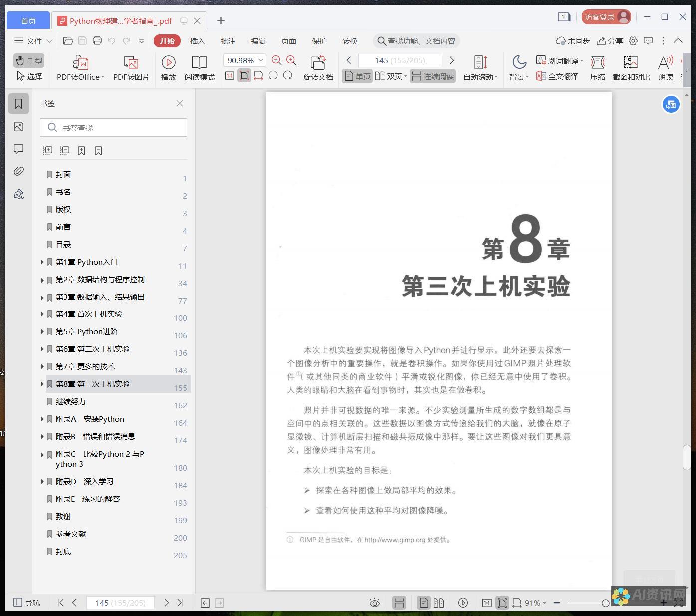
Task: Expand 第5章 Python进阶 bookmark
Action: click(x=42, y=331)
